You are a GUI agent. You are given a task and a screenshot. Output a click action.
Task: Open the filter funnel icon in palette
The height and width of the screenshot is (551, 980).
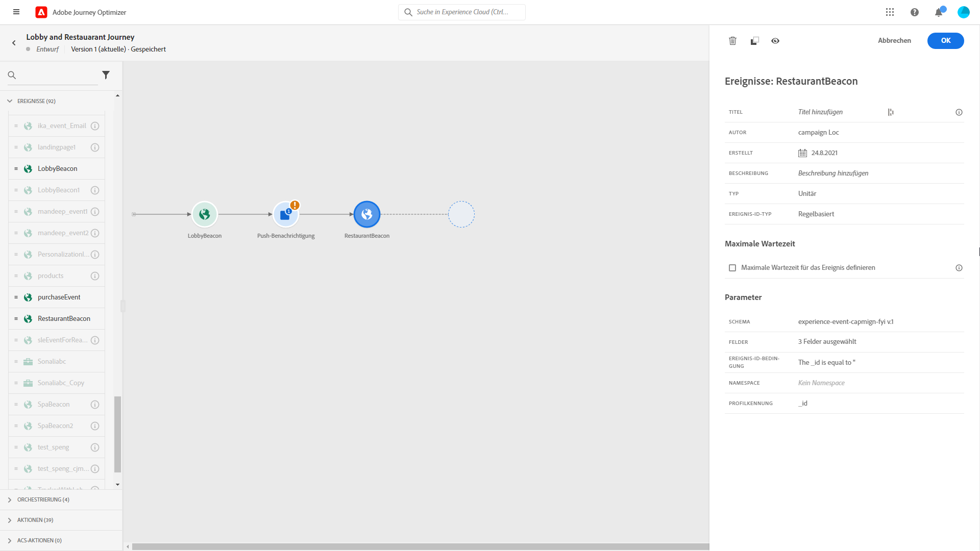[x=106, y=75]
